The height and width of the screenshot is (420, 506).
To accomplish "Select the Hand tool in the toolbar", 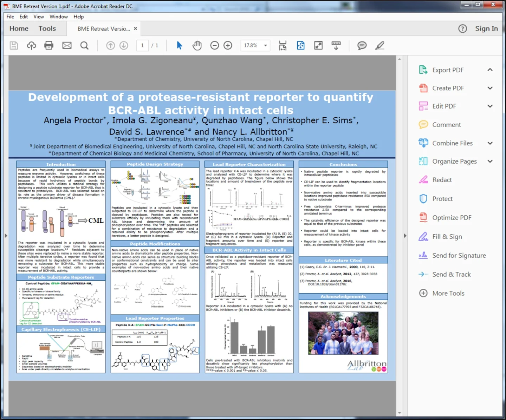I will [197, 45].
